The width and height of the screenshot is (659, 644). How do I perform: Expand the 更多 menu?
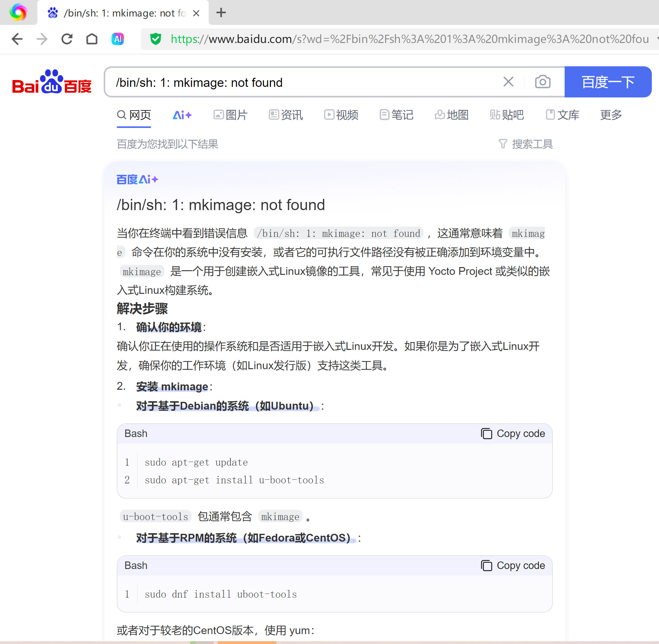tap(611, 115)
